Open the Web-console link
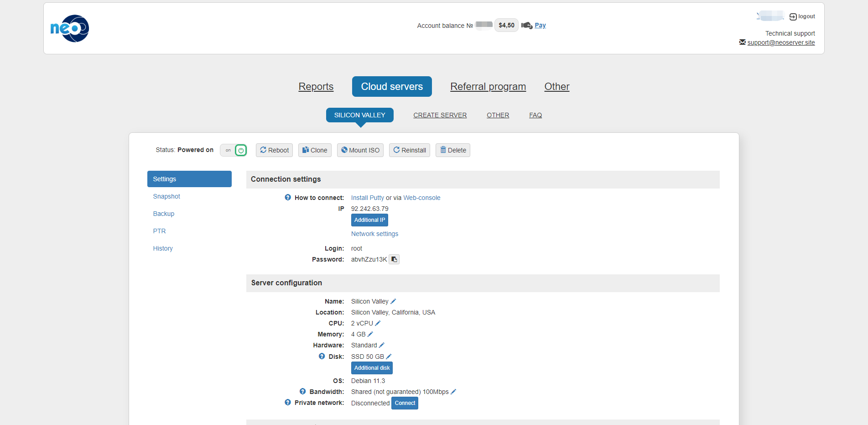The image size is (868, 425). click(422, 198)
